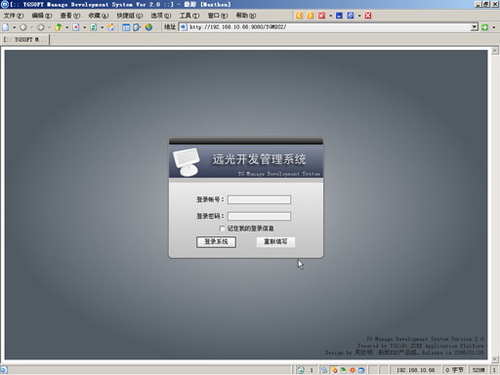The height and width of the screenshot is (375, 500).
Task: Click the colorful globe toolbar icon
Action: click(x=149, y=27)
